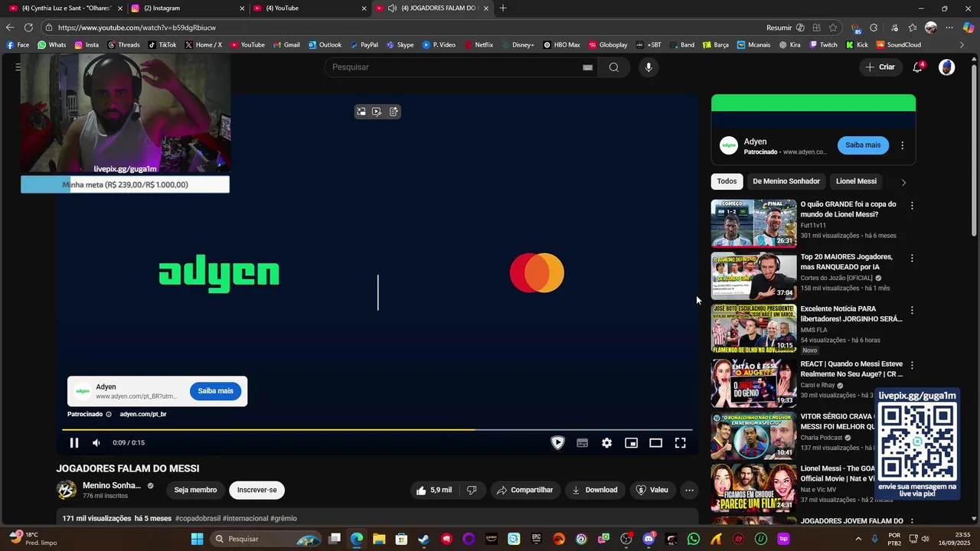Mute the video player volume

tap(96, 442)
